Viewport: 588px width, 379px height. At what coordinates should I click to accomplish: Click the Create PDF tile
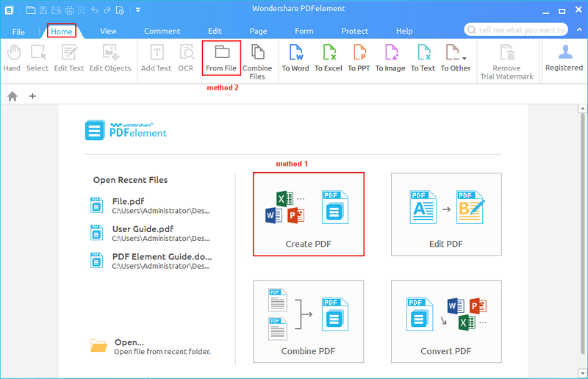point(309,214)
